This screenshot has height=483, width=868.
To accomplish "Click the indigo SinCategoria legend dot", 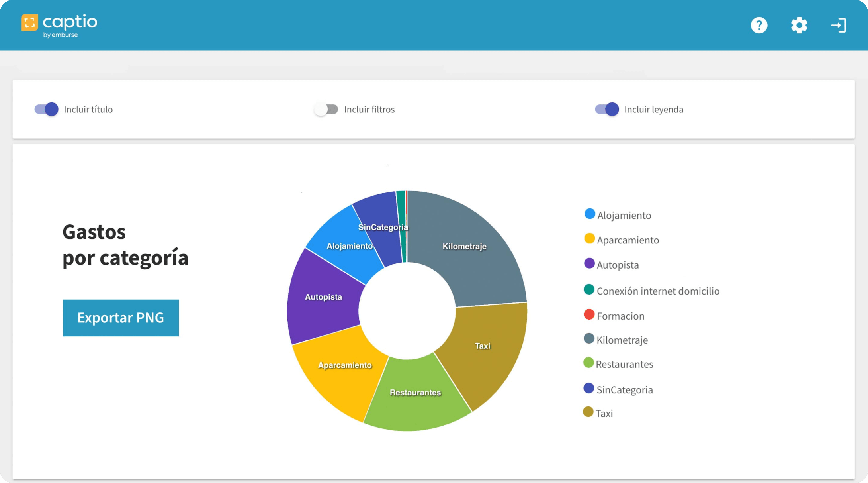I will pos(588,388).
